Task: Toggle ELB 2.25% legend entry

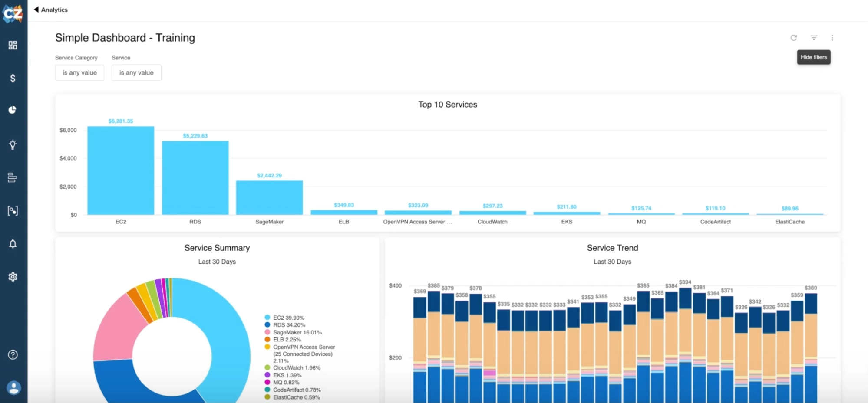Action: (x=283, y=340)
